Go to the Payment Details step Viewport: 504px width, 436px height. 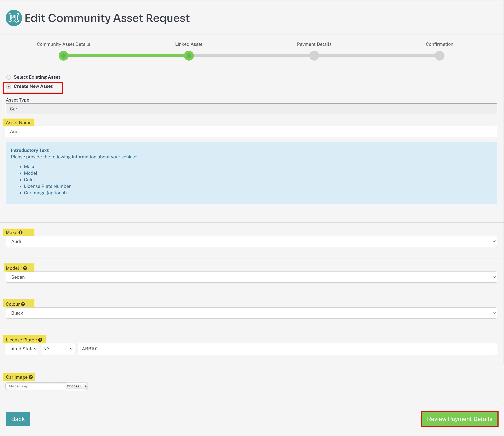314,56
